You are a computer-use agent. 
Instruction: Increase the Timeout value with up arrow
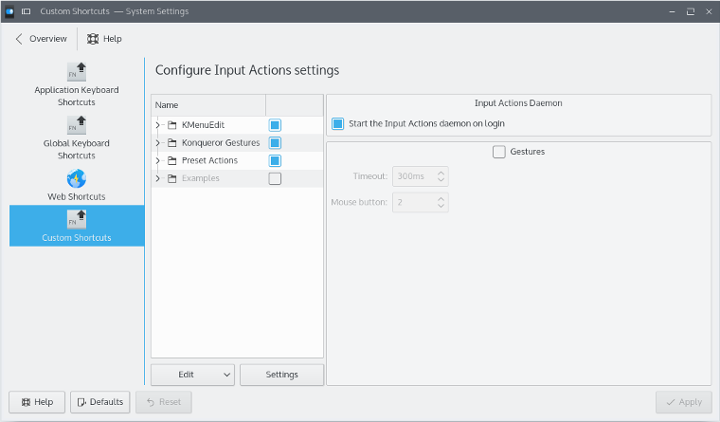(441, 173)
